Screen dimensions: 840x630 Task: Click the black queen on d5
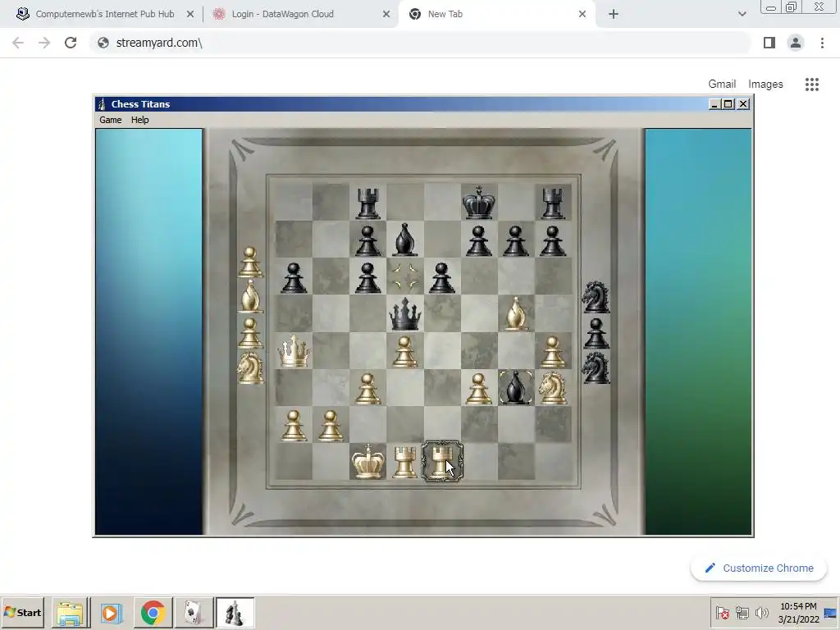tap(404, 314)
